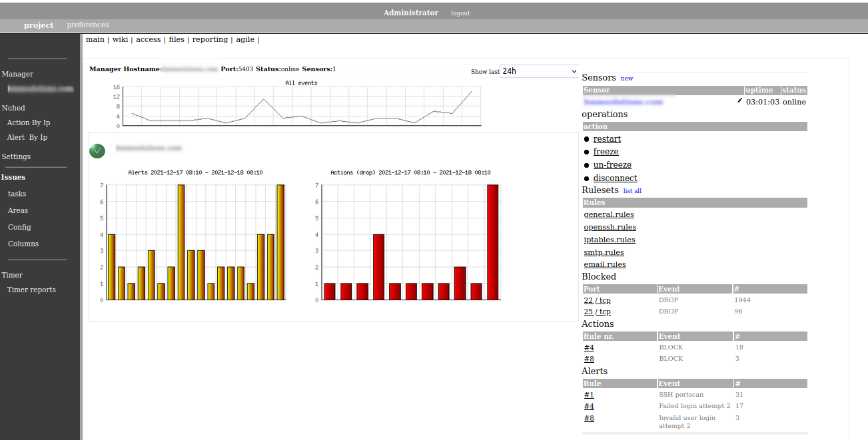The image size is (868, 440).
Task: Freeze the sensor operation
Action: click(x=606, y=152)
